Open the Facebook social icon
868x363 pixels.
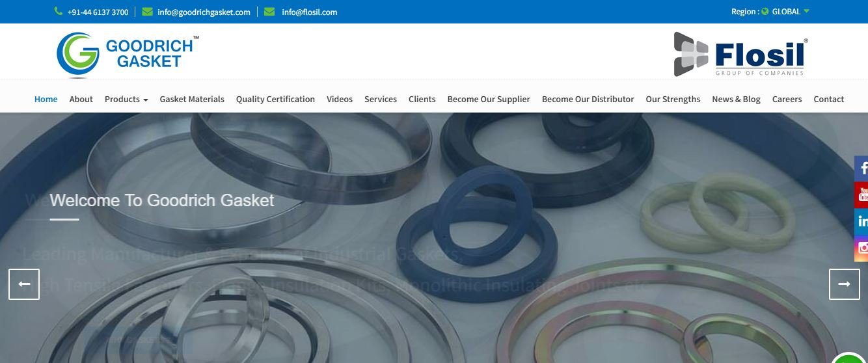861,168
